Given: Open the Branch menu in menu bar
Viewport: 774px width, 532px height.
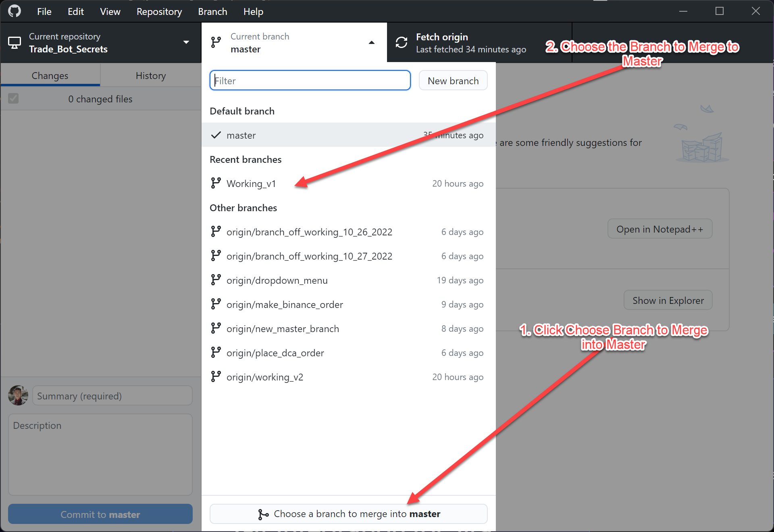Looking at the screenshot, I should (212, 12).
